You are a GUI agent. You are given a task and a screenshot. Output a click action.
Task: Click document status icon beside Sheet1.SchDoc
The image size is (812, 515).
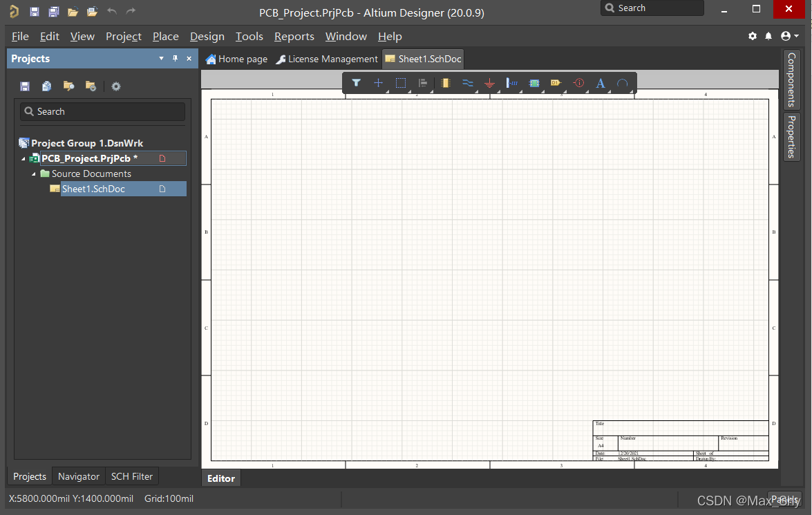pos(162,189)
